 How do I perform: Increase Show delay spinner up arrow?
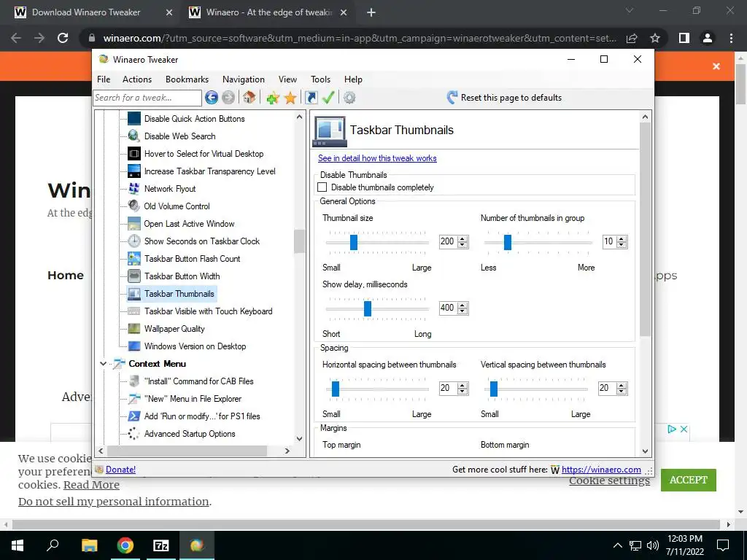coord(462,306)
